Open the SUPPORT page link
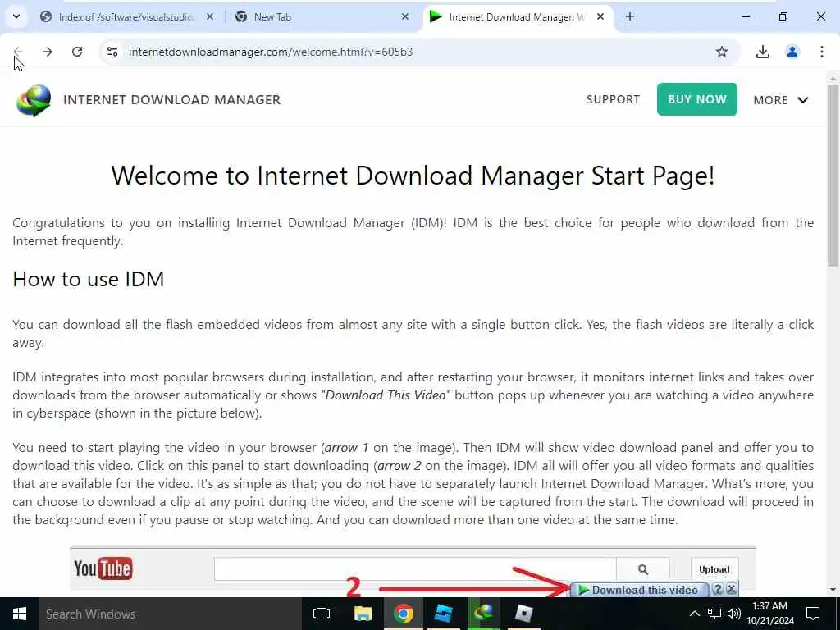 coord(613,99)
